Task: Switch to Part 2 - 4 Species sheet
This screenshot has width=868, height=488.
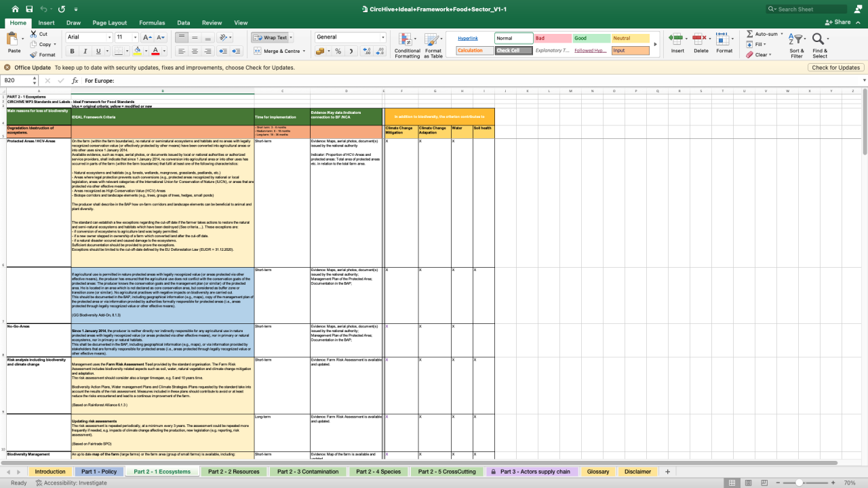Action: coord(380,472)
